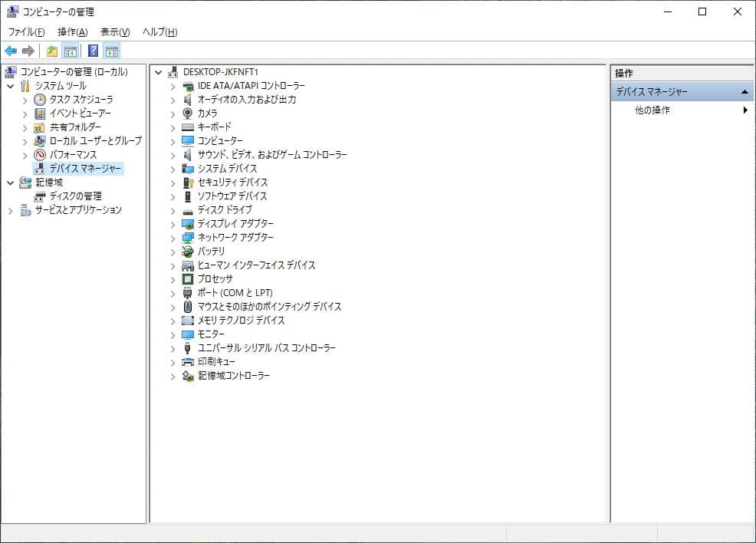Expand the ディスク ドライブ node
The height and width of the screenshot is (543, 756).
pos(172,210)
